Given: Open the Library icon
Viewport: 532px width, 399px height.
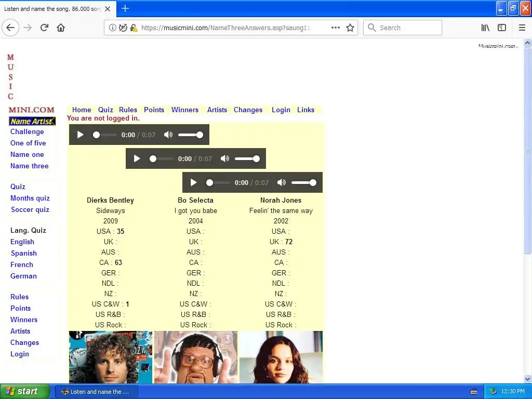Looking at the screenshot, I should coord(485,28).
